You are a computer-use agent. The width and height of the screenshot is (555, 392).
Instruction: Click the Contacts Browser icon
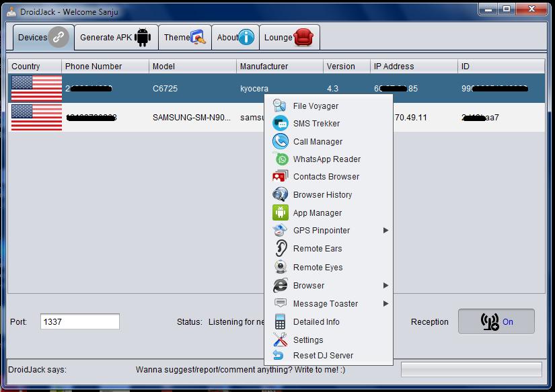click(280, 177)
